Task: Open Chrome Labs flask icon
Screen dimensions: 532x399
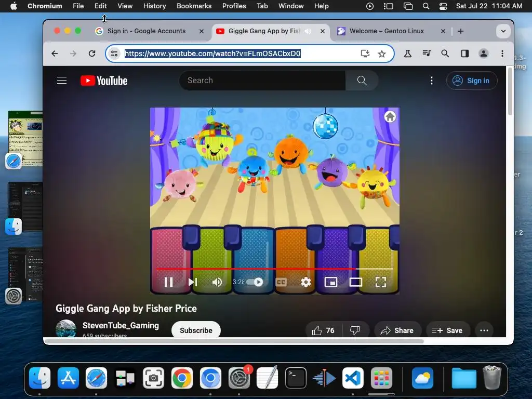Action: tap(407, 54)
